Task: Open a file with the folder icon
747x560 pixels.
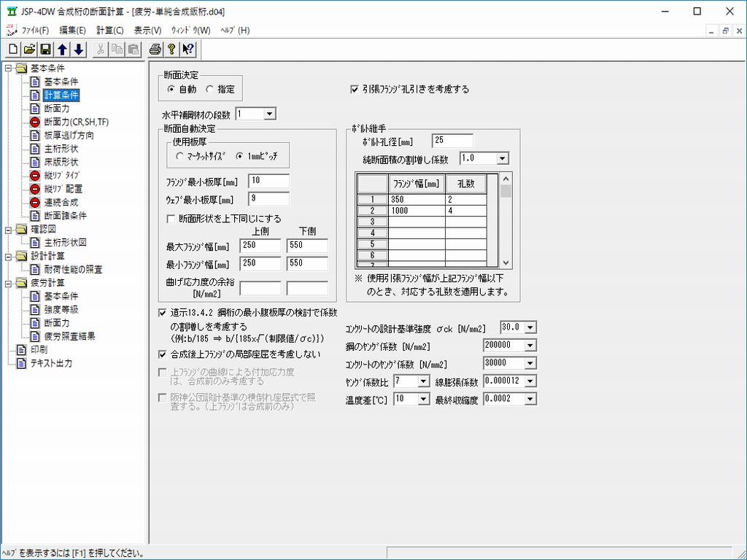Action: [x=29, y=50]
